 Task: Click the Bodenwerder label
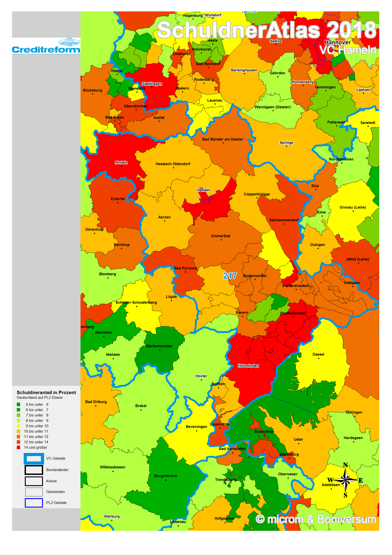255,276
